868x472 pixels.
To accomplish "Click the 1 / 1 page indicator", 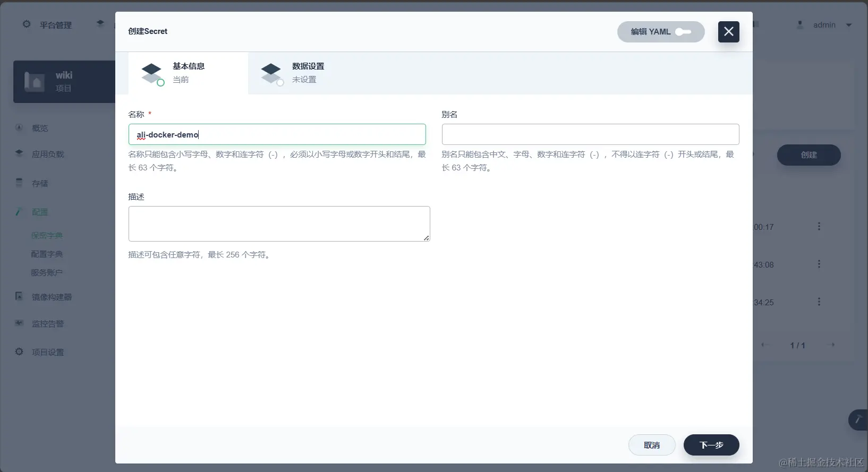I will click(x=797, y=345).
